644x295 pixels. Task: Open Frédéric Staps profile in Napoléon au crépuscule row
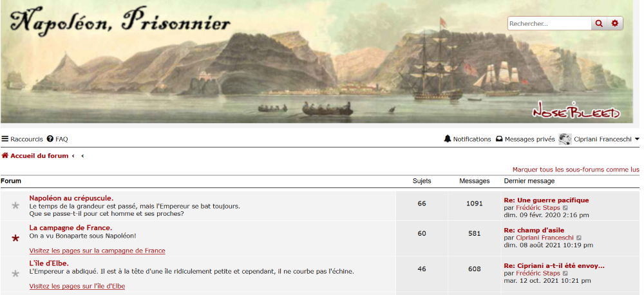coord(538,208)
